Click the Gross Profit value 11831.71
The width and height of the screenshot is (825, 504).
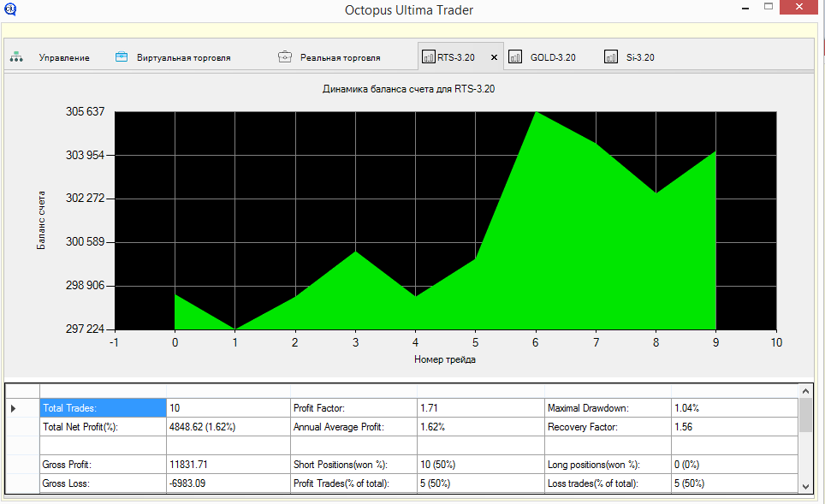click(x=229, y=465)
